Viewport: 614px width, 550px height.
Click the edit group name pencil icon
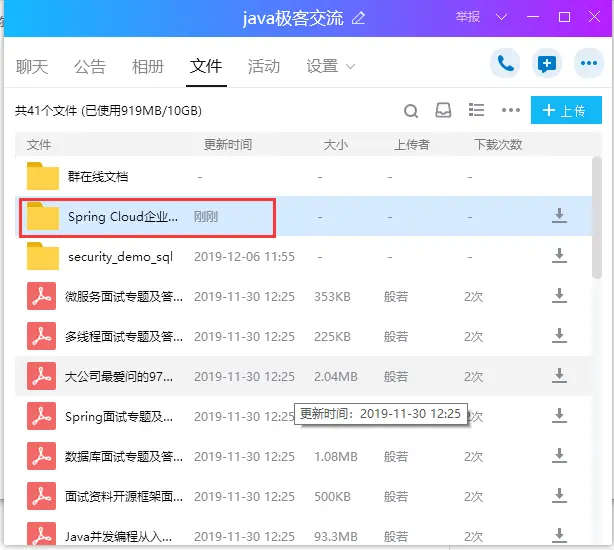pyautogui.click(x=359, y=18)
